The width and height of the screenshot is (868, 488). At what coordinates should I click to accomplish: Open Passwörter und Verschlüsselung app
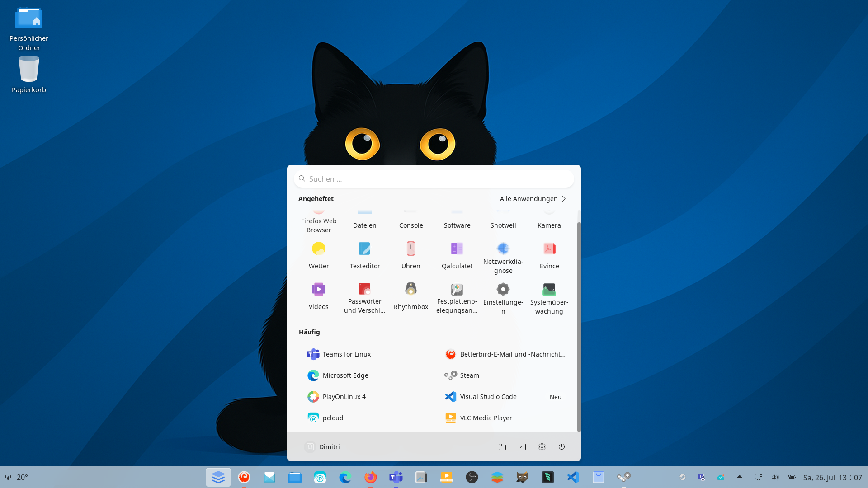pos(365,298)
